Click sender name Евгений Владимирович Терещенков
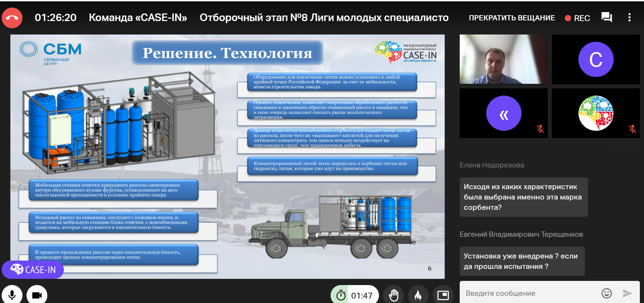This screenshot has width=644, height=303. tap(521, 234)
